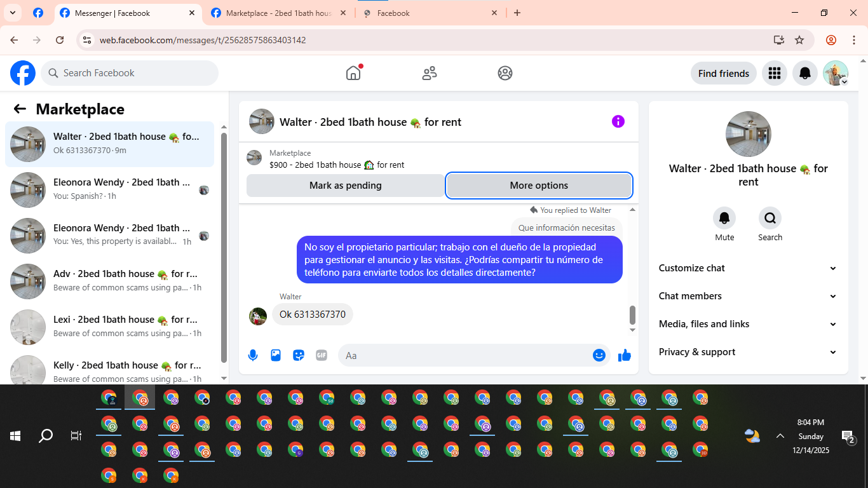Open the Facebook logo home link
The image size is (868, 488).
[23, 73]
